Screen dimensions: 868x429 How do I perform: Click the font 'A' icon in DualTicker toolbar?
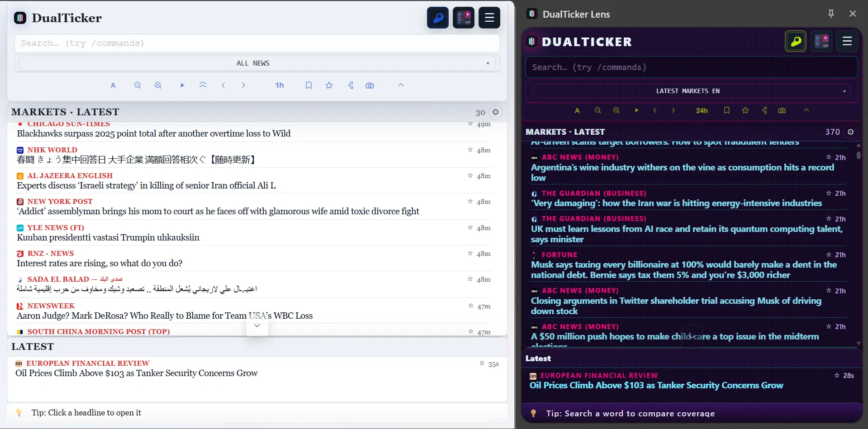tap(113, 85)
